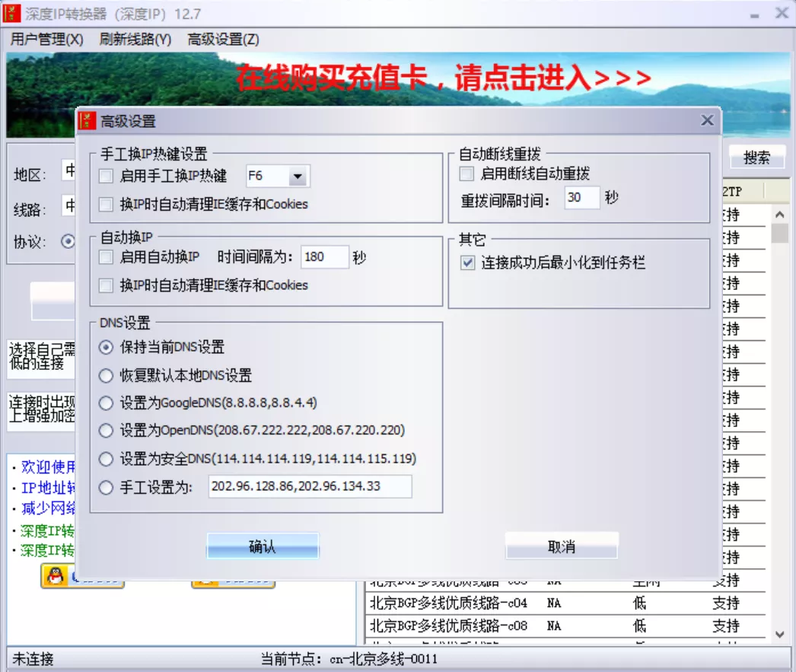Click the 高级设置 dialog title icon
Screen dimensions: 796x672
point(87,121)
